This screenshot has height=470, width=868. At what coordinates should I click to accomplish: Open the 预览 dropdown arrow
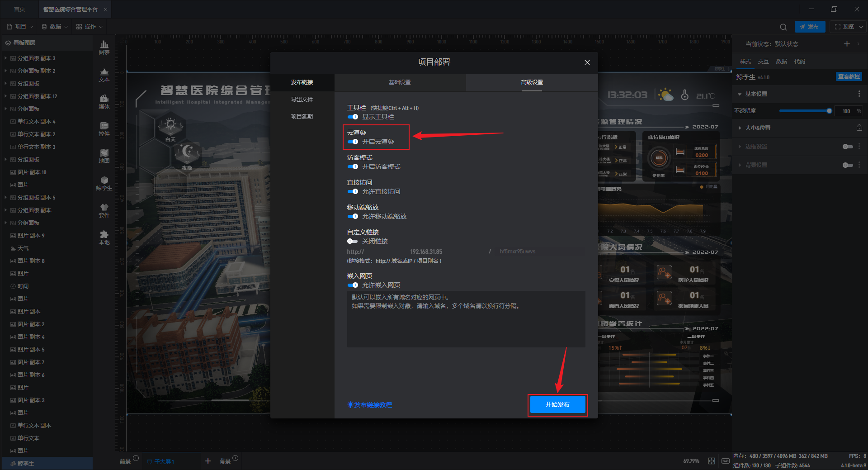click(861, 27)
